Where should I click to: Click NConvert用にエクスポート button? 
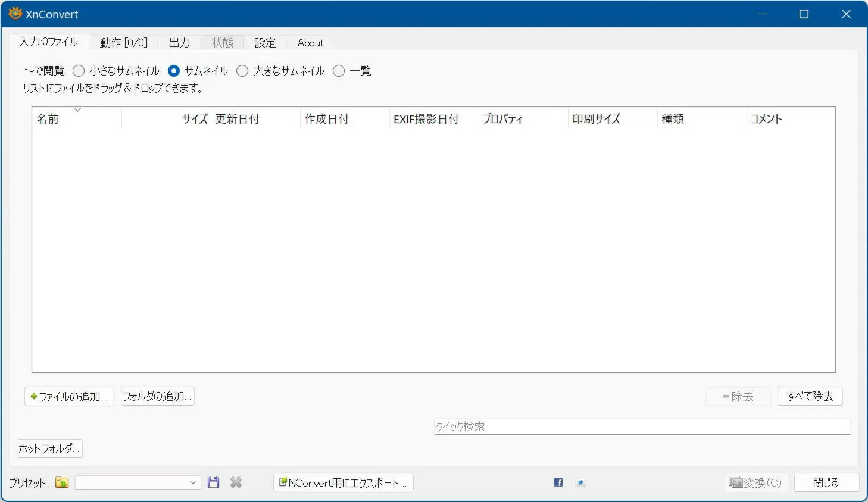pyautogui.click(x=344, y=482)
